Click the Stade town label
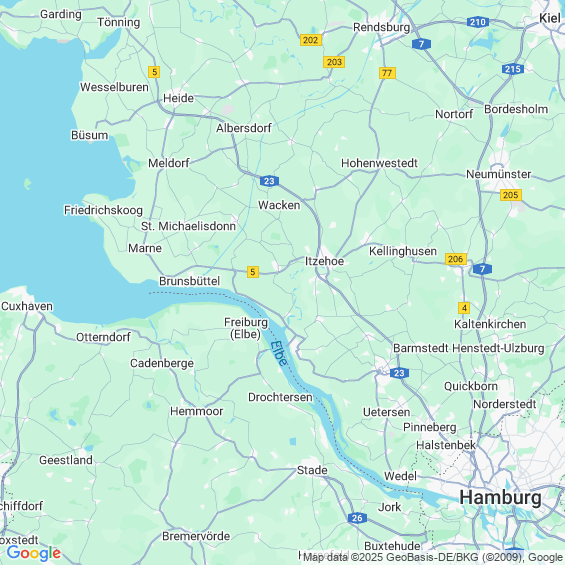Screen dimensions: 565x565 [312, 470]
